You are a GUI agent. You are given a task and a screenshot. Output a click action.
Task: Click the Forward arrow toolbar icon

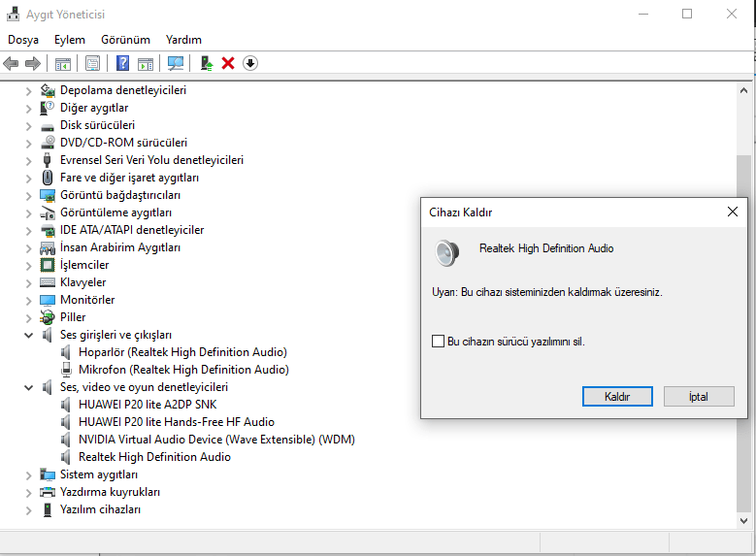coord(33,63)
